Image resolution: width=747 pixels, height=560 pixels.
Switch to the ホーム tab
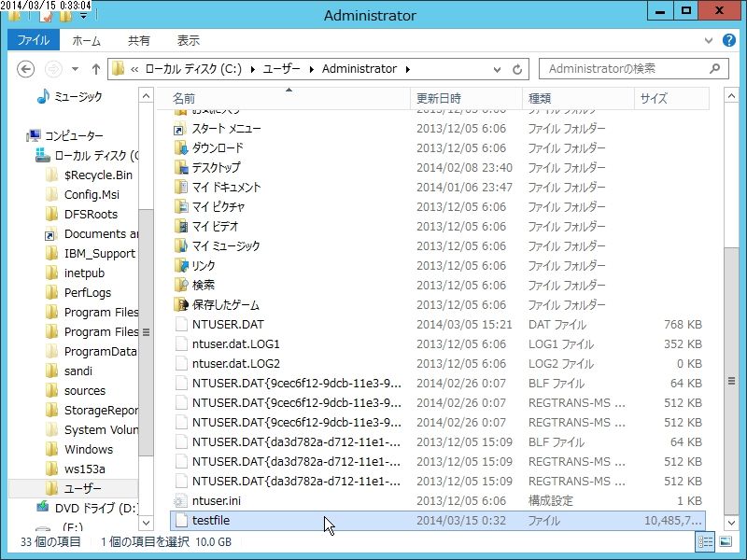click(86, 41)
